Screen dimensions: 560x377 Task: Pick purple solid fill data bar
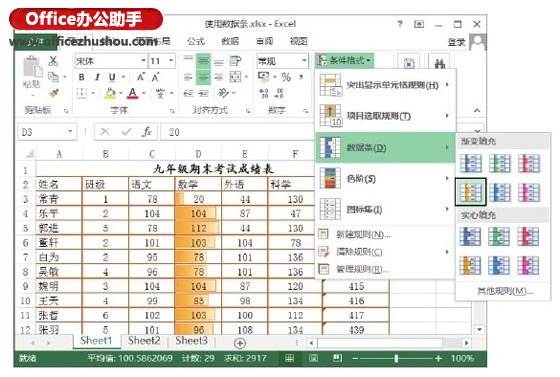[528, 266]
